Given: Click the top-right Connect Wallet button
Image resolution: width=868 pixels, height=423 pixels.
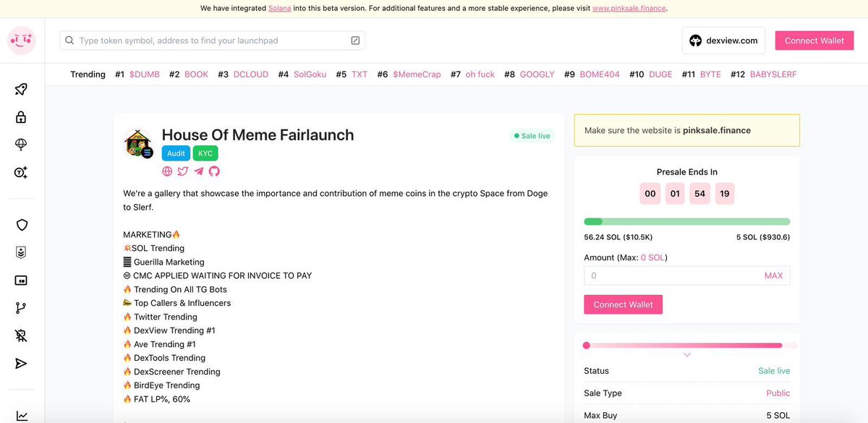Looking at the screenshot, I should (814, 40).
